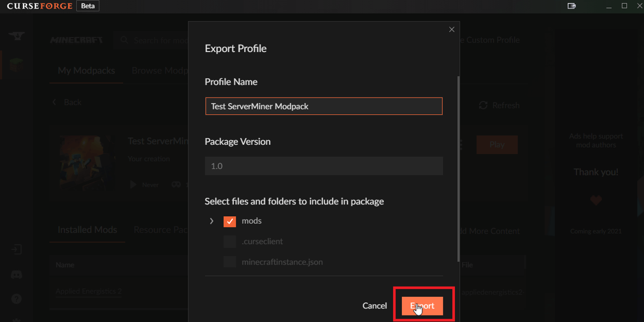
Task: Click the Applied Energistics 2 mod link
Action: coord(89,291)
